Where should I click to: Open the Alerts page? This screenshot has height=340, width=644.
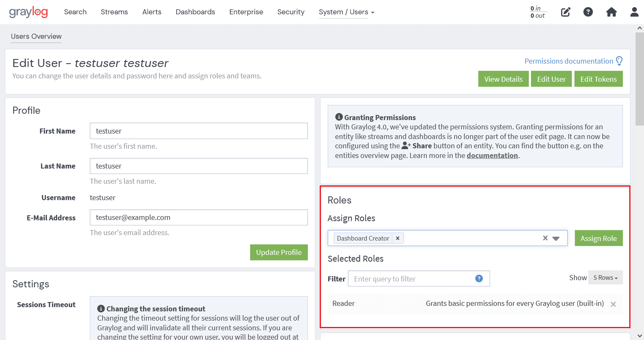pyautogui.click(x=152, y=12)
